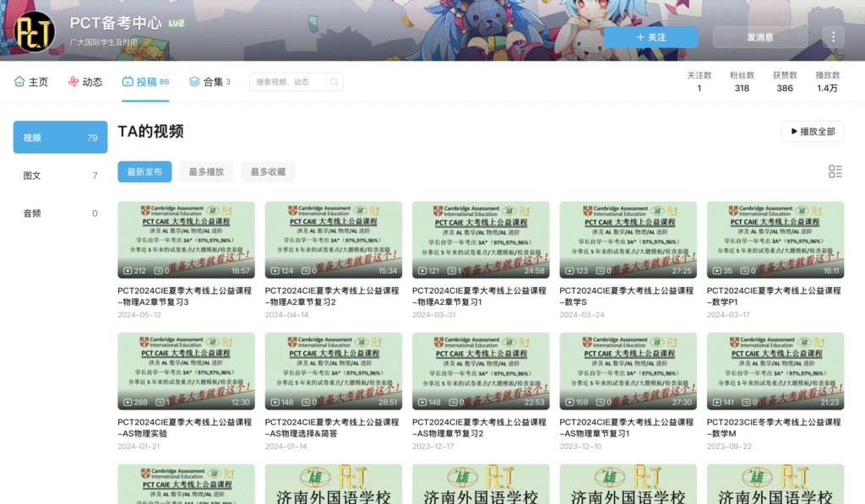865x504 pixels.
Task: Open the 动态 activity tab
Action: coord(85,82)
